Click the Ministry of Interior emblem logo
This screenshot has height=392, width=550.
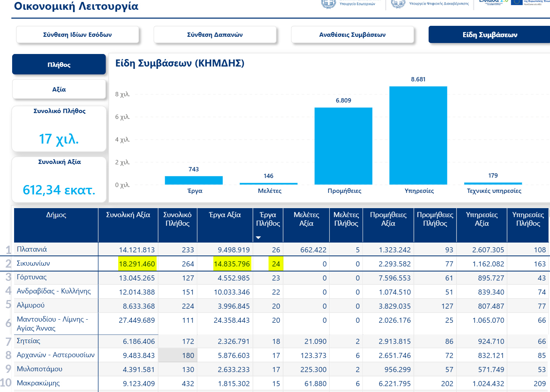click(328, 4)
